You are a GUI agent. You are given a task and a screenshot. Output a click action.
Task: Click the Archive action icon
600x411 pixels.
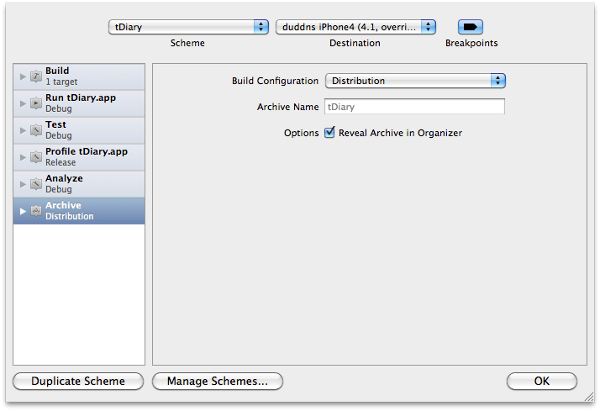point(35,211)
